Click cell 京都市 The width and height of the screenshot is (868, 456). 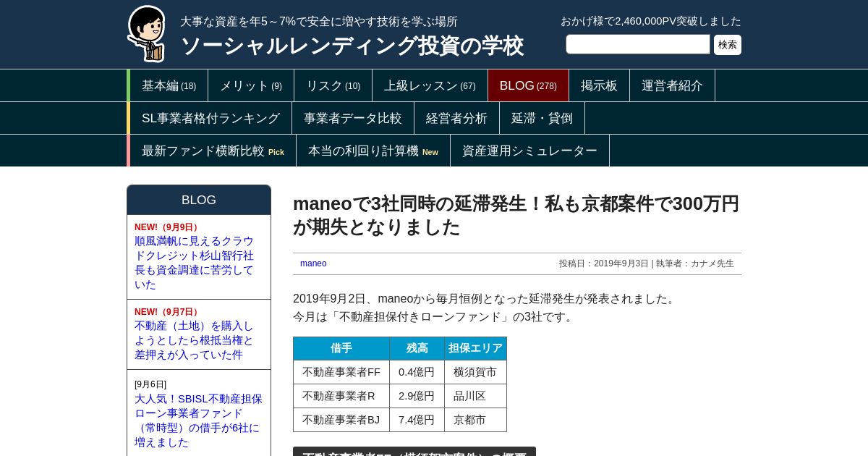click(475, 420)
